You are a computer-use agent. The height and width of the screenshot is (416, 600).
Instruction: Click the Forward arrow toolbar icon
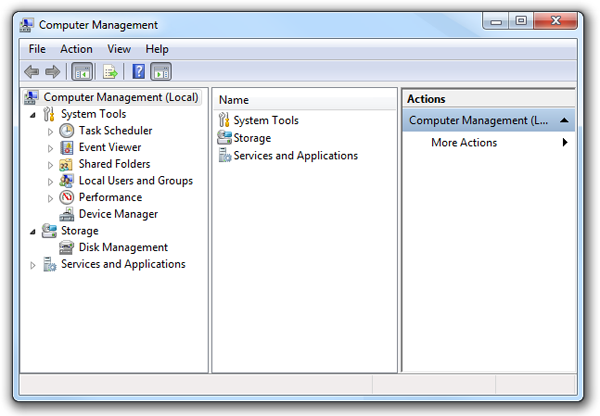click(x=53, y=72)
